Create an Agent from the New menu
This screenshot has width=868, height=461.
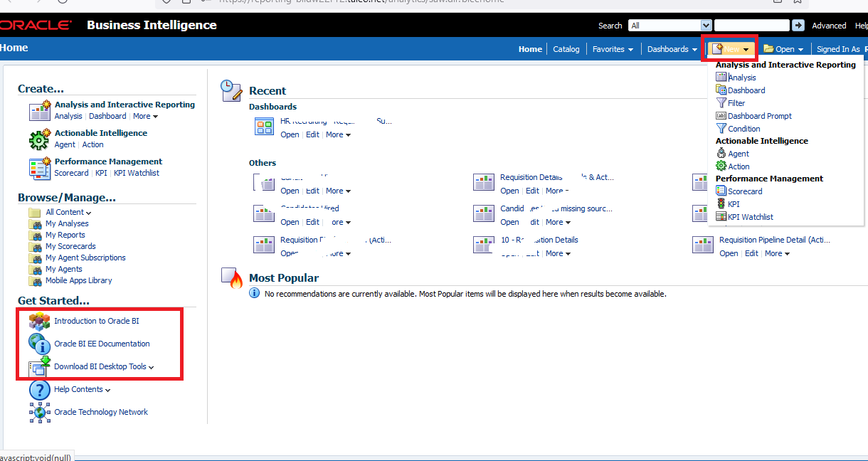pos(737,153)
